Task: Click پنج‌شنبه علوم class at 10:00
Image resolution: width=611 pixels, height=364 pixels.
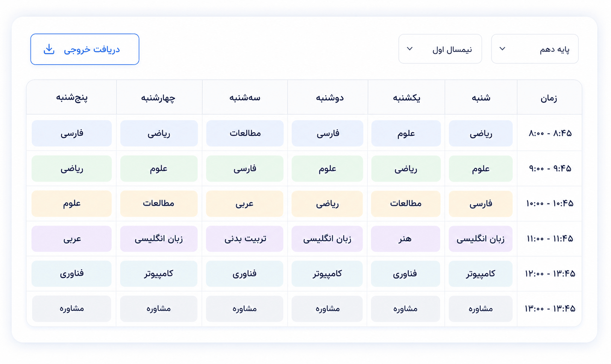Action: pos(71,203)
